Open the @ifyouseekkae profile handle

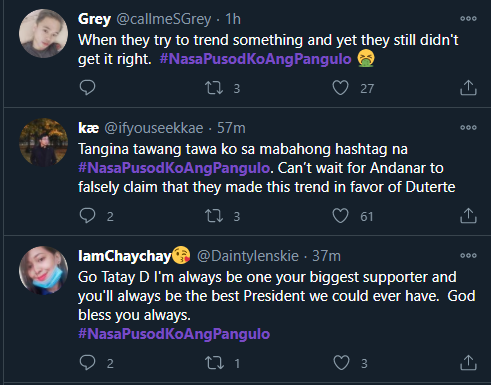154,128
